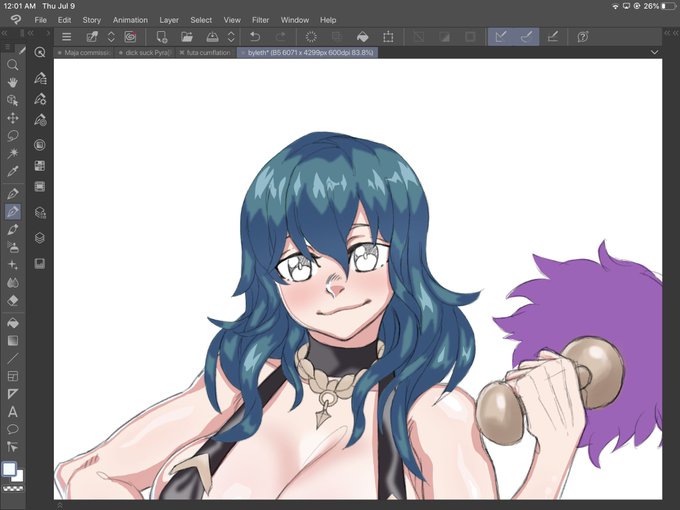Select the Operation object tool

pyautogui.click(x=13, y=100)
